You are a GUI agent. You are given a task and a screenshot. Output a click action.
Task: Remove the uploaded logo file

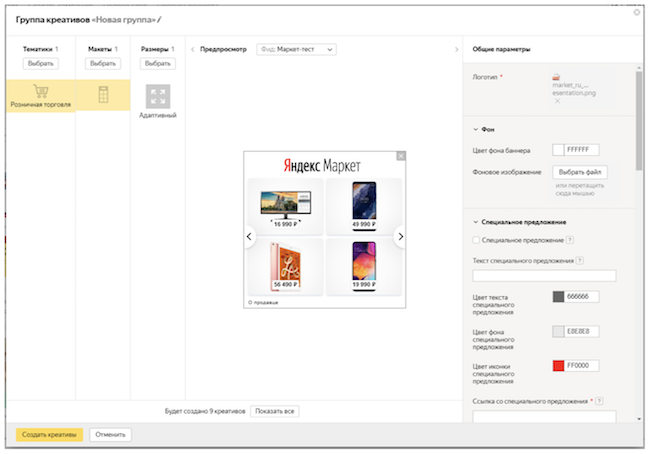click(x=557, y=101)
